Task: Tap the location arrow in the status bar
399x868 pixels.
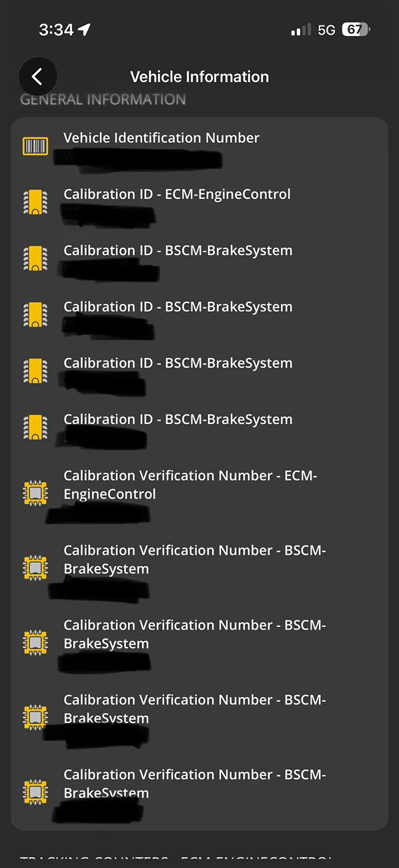Action: [83, 29]
